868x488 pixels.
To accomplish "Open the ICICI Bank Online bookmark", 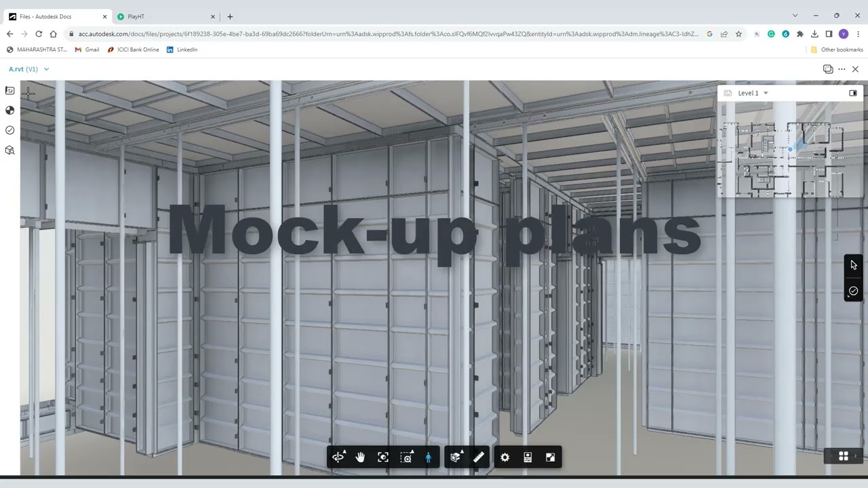I will click(x=133, y=49).
